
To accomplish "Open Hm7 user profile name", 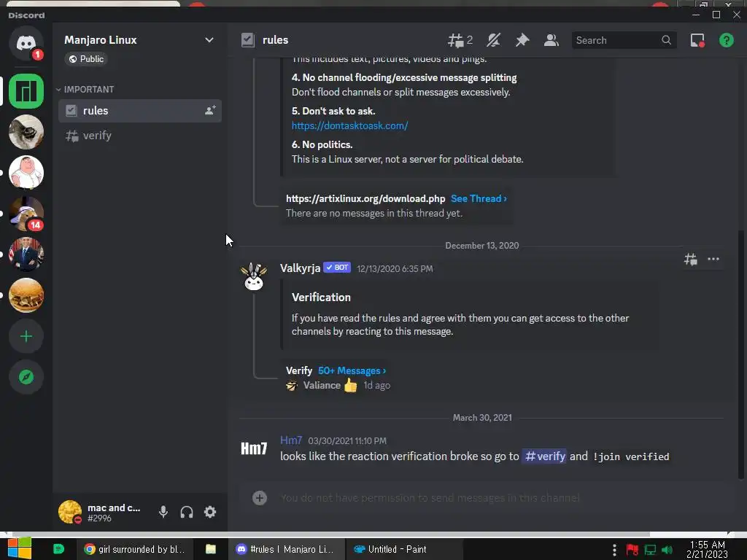I will pos(291,440).
